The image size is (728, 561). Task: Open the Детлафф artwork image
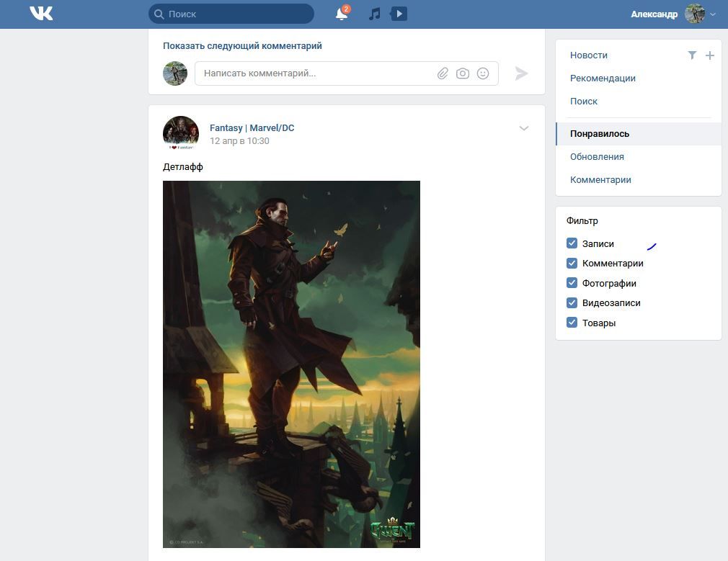[x=292, y=364]
